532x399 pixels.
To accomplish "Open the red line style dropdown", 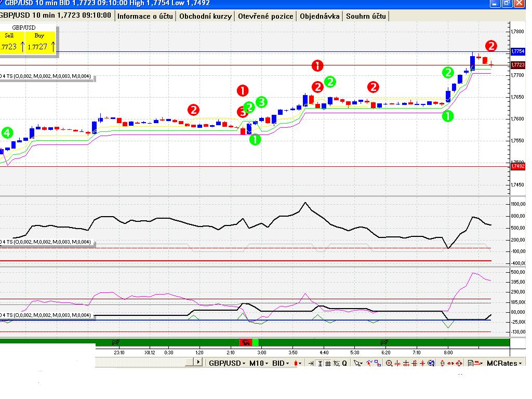I will [x=478, y=363].
